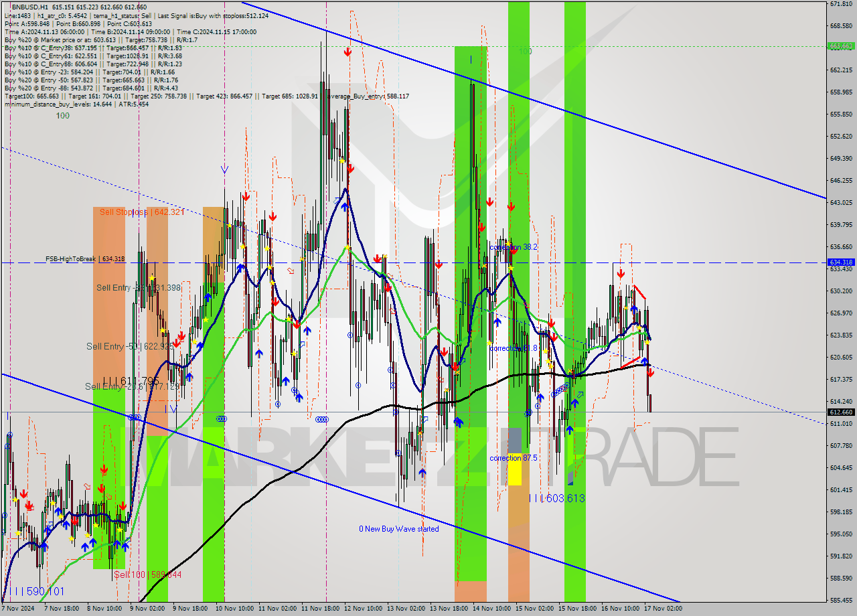Select the 'Sell Entry -23.6' level label
857x616 pixels.
(133, 386)
